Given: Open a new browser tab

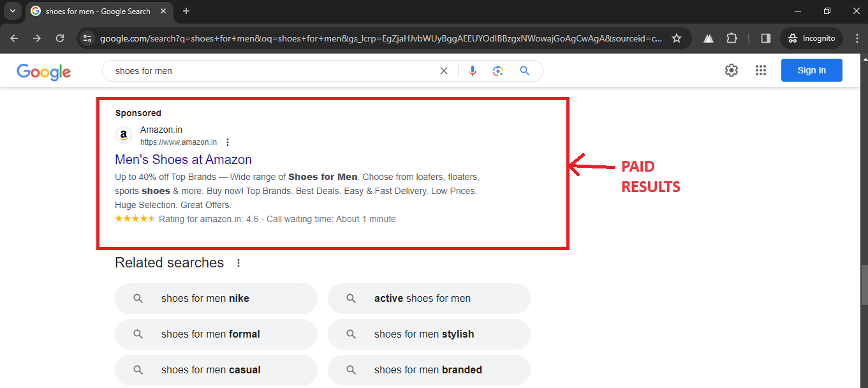Looking at the screenshot, I should pos(186,11).
